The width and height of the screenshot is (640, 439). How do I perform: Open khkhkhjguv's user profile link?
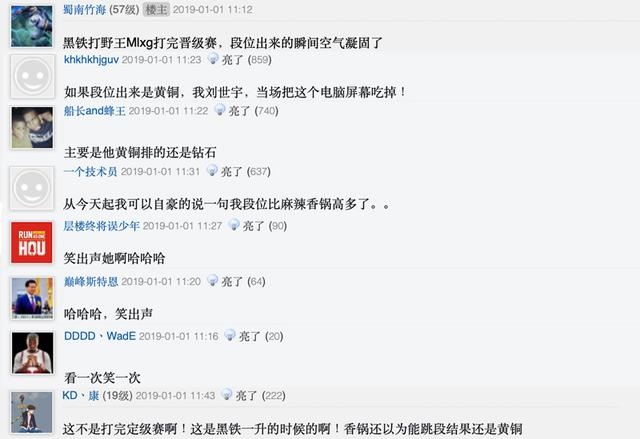point(91,60)
